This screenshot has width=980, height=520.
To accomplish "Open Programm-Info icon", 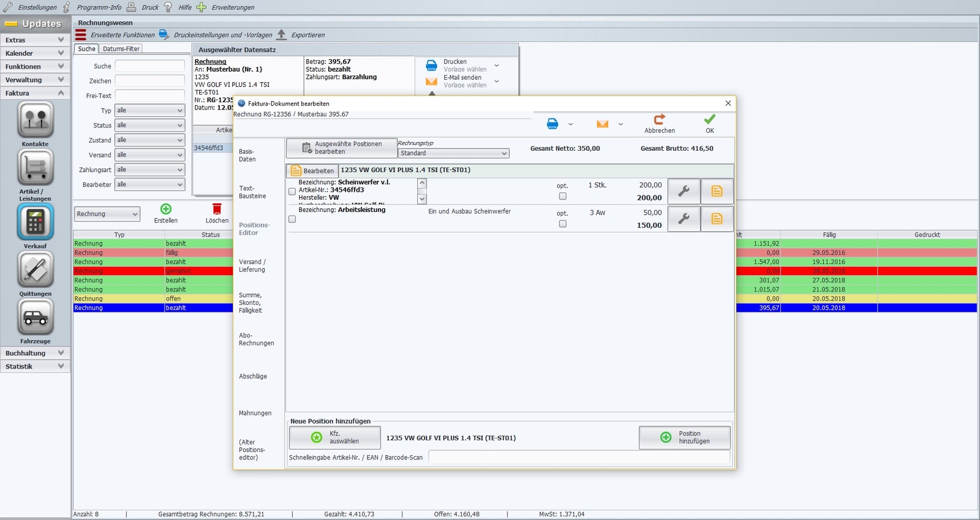I will [x=67, y=7].
